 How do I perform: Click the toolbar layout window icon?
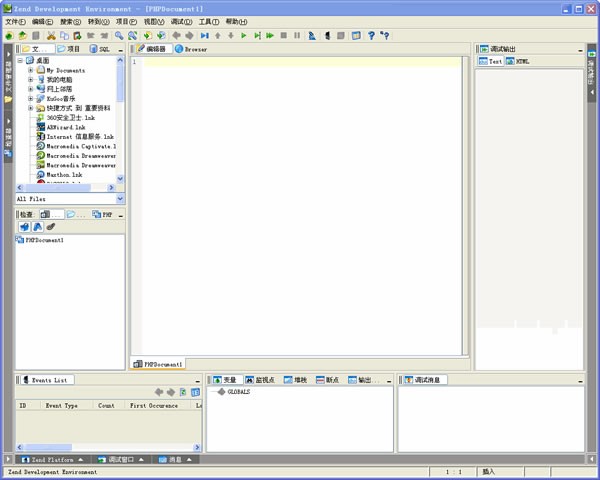tap(356, 36)
